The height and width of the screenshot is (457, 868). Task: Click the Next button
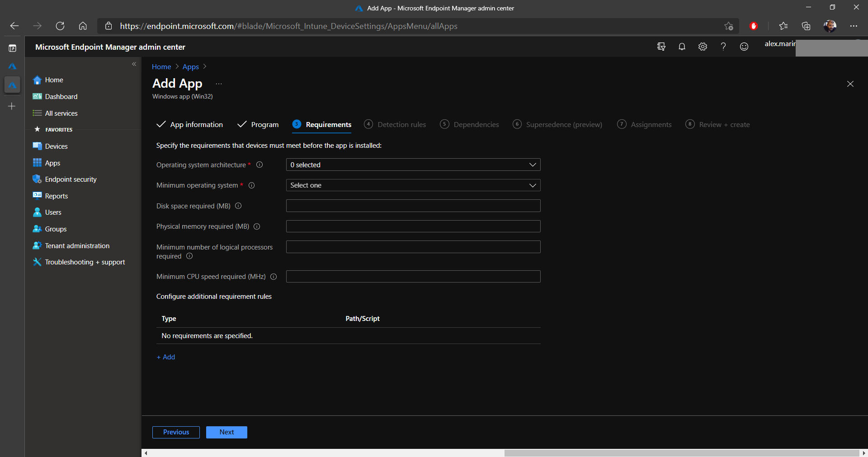pos(226,432)
